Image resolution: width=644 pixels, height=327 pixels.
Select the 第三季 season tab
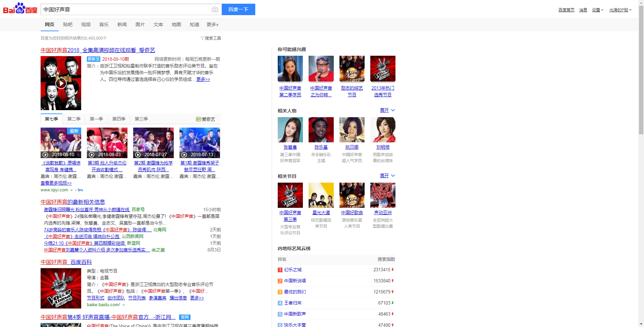point(141,119)
